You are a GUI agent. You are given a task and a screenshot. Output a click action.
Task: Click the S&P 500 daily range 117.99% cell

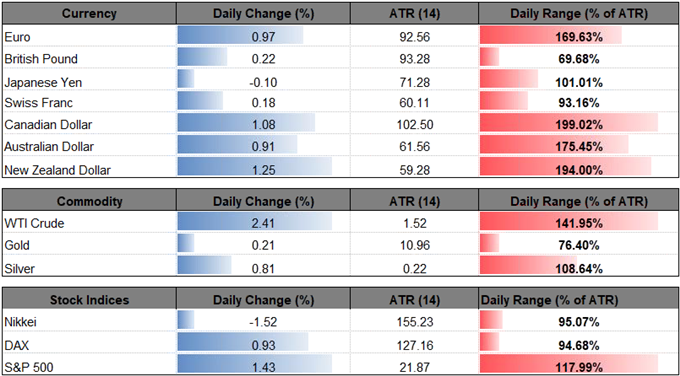[x=579, y=366]
